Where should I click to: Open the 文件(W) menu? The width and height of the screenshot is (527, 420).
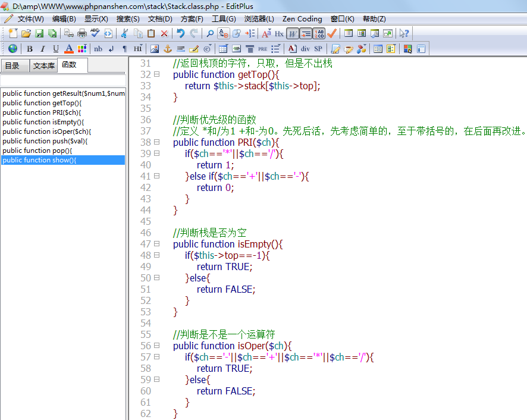30,19
